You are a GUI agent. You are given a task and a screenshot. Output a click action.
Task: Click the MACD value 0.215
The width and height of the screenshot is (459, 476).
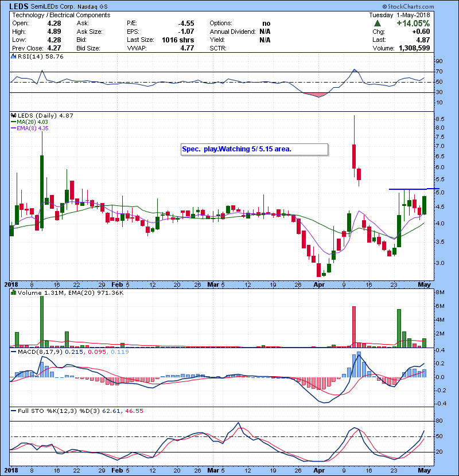(x=74, y=352)
